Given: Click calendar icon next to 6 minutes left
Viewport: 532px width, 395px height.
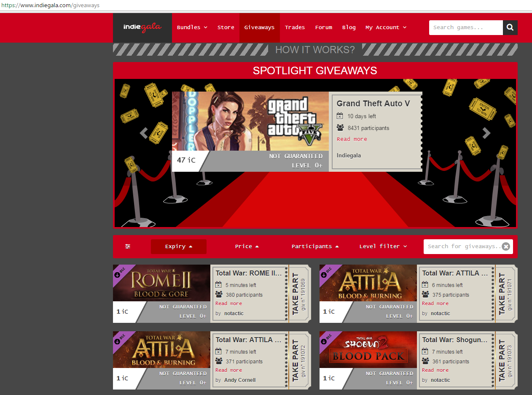Looking at the screenshot, I should pos(425,285).
